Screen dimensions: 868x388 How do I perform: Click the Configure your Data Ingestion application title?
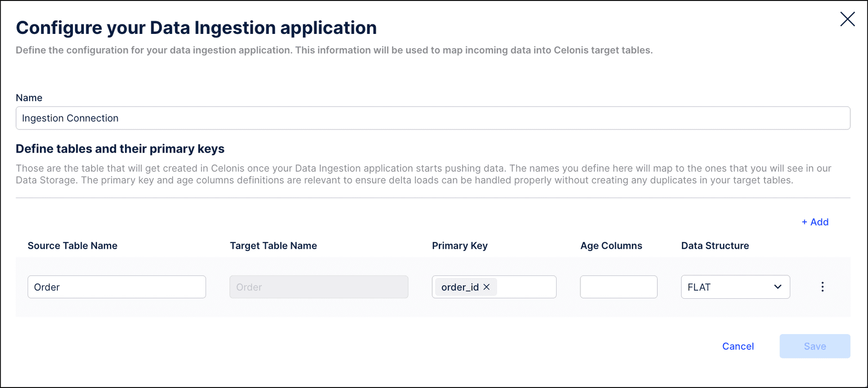click(x=196, y=28)
